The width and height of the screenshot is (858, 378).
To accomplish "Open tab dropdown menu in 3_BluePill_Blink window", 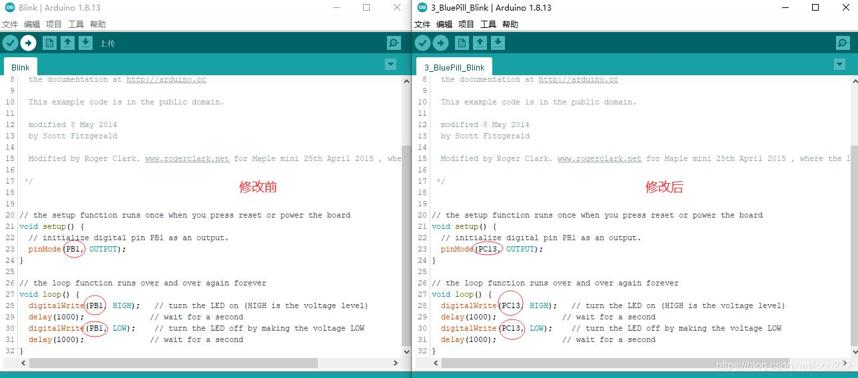I will coord(840,64).
